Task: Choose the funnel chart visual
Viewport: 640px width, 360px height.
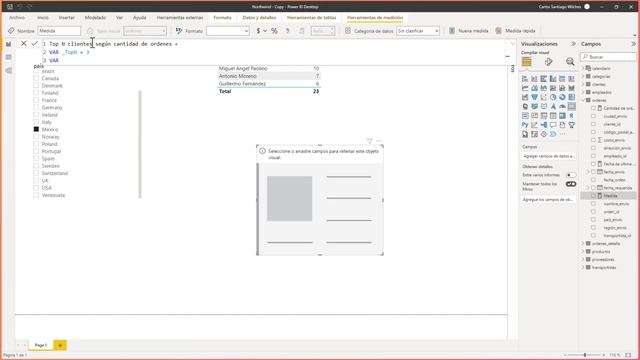Action: pyautogui.click(x=534, y=97)
